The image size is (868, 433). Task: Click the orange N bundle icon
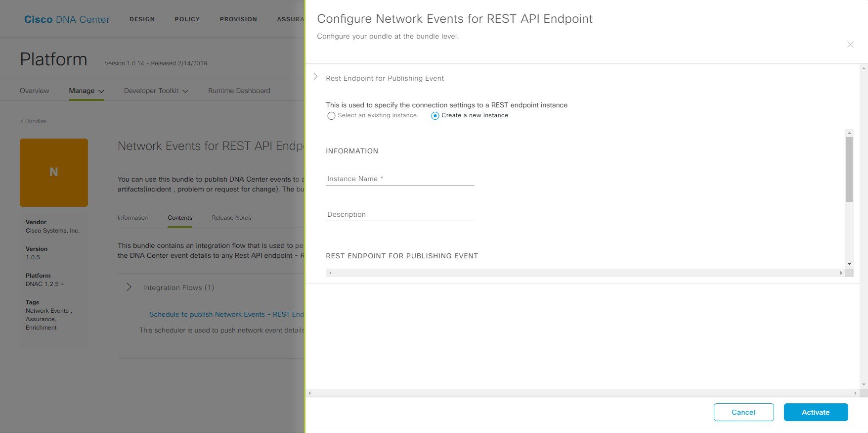coord(54,172)
